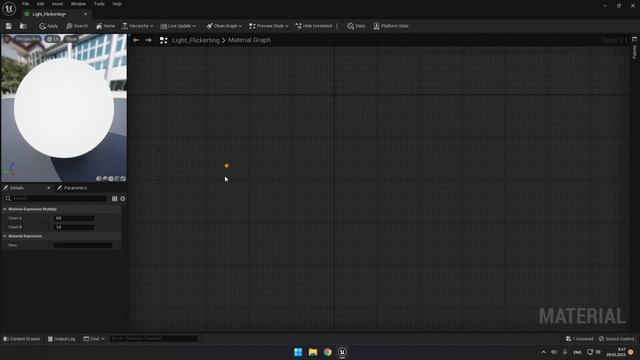Image resolution: width=640 pixels, height=360 pixels.
Task: Click the Browse to asset icon
Action: [x=23, y=26]
